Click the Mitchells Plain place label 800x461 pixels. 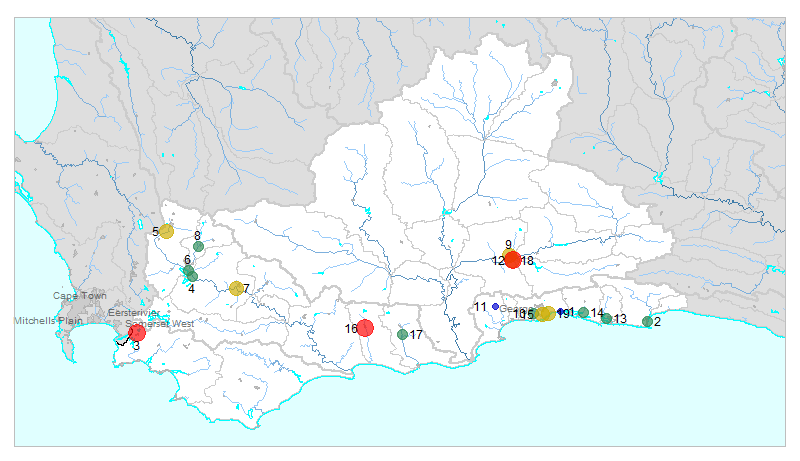pyautogui.click(x=47, y=321)
